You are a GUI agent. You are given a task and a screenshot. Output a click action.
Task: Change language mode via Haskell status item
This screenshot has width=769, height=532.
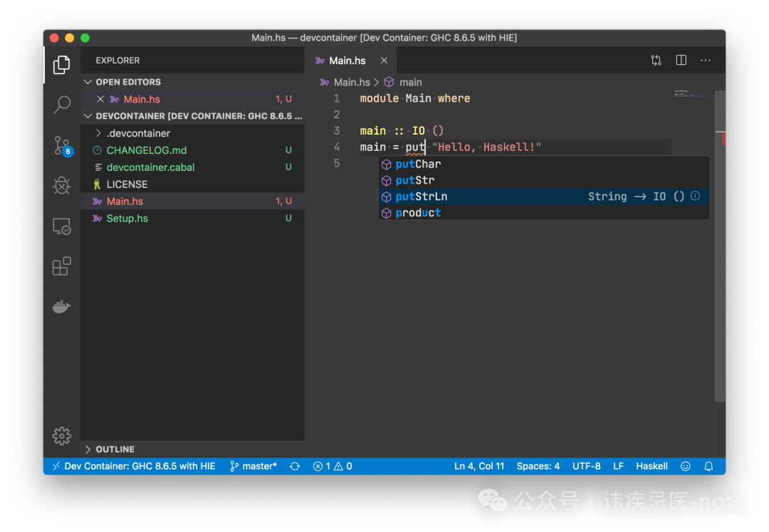(x=652, y=466)
